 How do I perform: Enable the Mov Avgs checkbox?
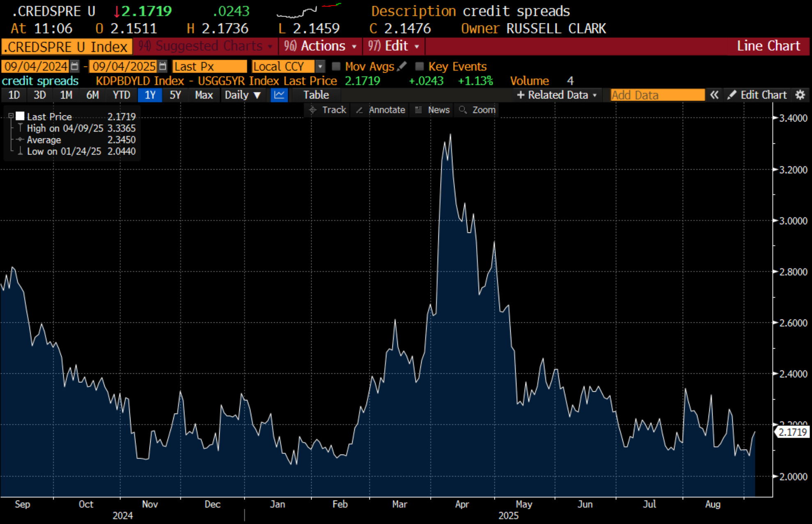336,66
